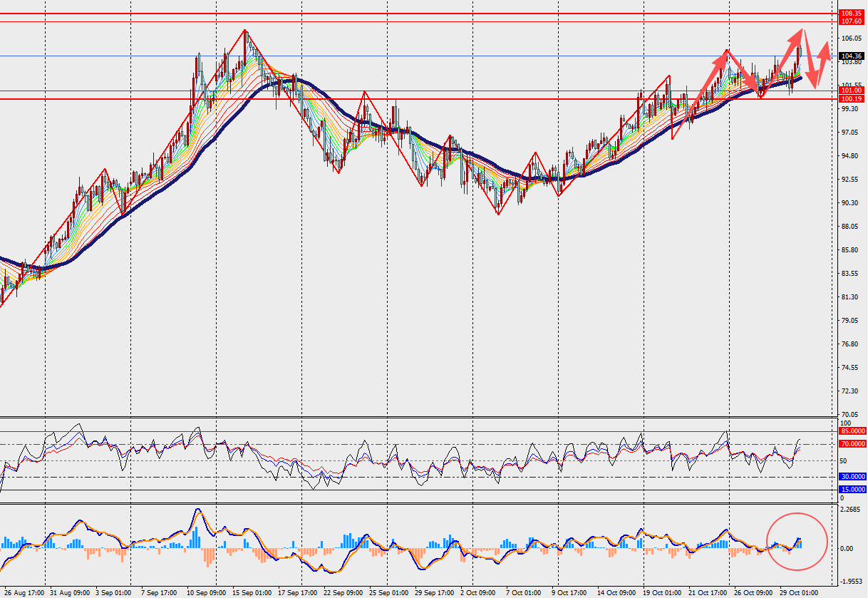This screenshot has height=598, width=868.
Task: Click the 94.80 price axis value
Action: pyautogui.click(x=849, y=156)
